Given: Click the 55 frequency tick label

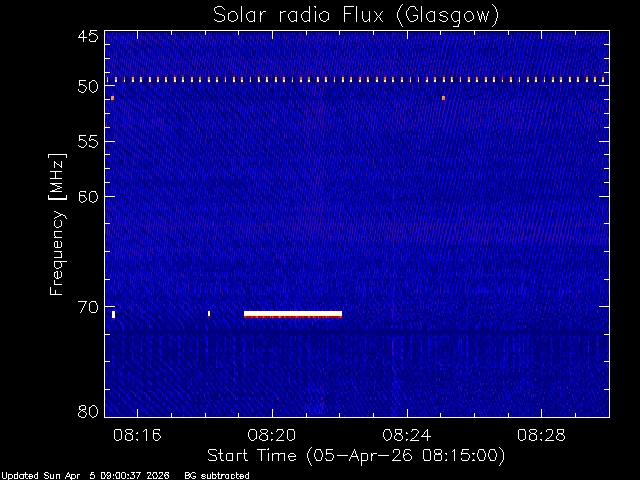Looking at the screenshot, I should (88, 142).
